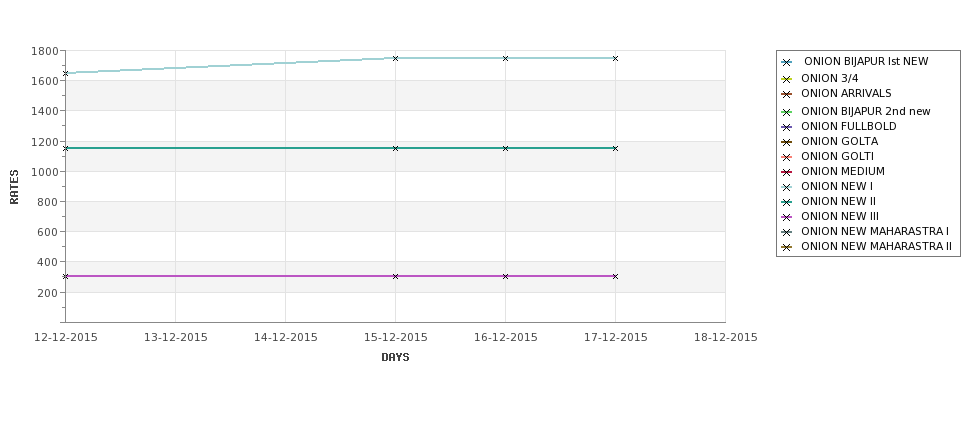This screenshot has height=429, width=975.
Task: Click the ONION NEW III legend marker
Action: pyautogui.click(x=787, y=217)
